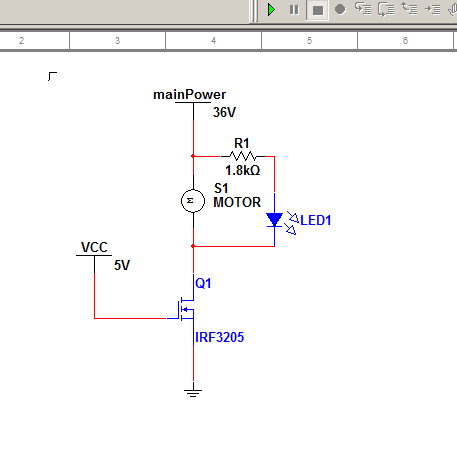Image resolution: width=457 pixels, height=470 pixels.
Task: Click the Step Into debug icon
Action: [x=363, y=9]
